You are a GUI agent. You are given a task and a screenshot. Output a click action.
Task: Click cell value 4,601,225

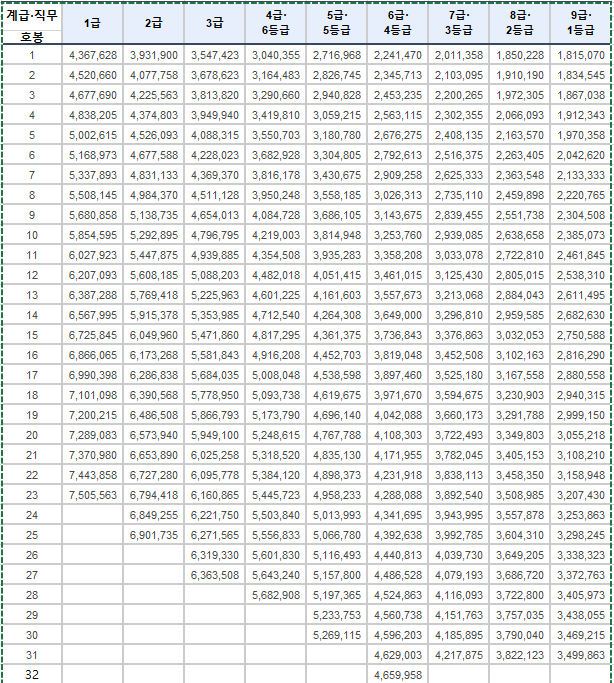click(275, 296)
